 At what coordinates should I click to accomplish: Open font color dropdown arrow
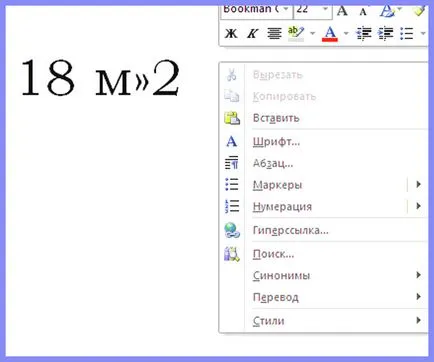coord(346,33)
